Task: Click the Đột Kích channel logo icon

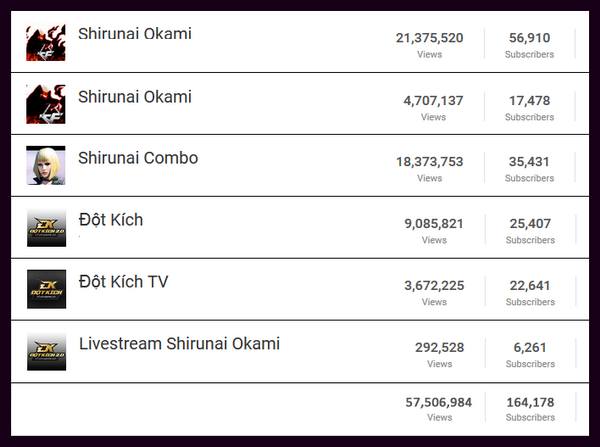Action: tap(46, 227)
